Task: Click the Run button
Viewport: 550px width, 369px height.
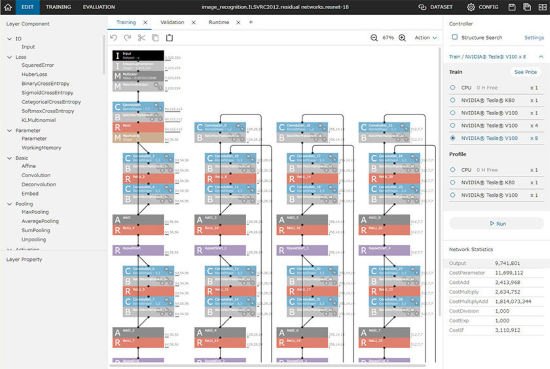Action: (497, 223)
